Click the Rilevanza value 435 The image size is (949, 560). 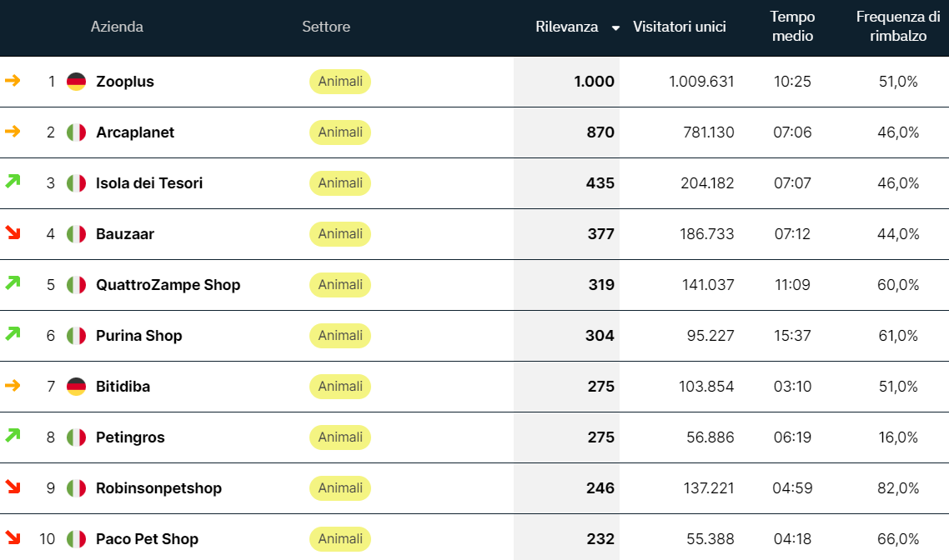click(x=600, y=183)
